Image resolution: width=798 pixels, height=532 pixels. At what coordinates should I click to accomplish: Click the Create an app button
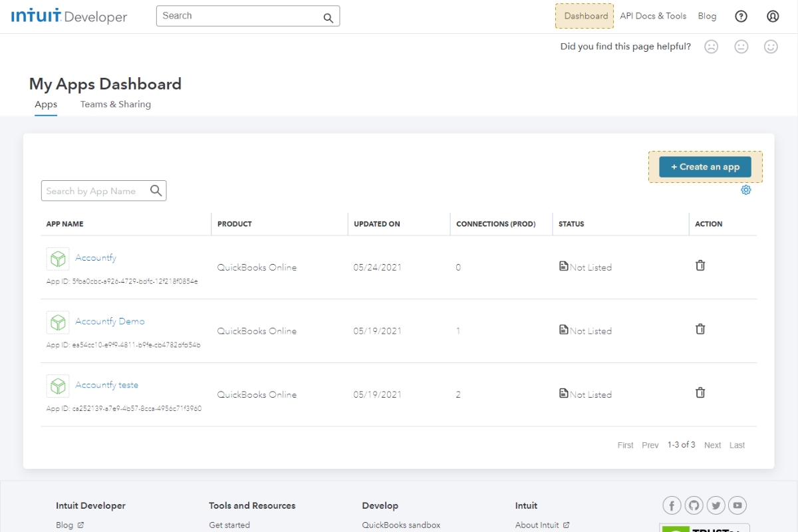[x=705, y=166]
